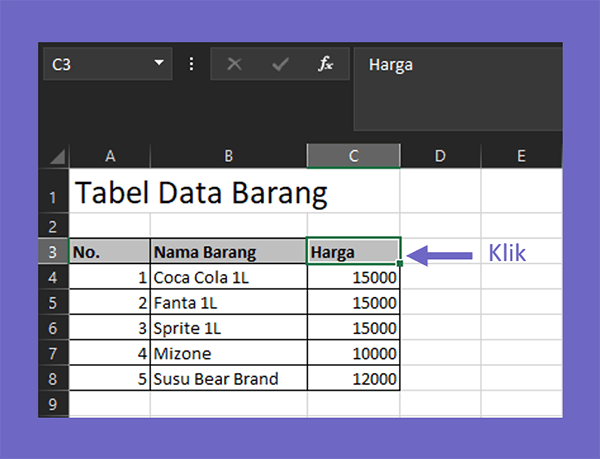600x459 pixels.
Task: Click number 5 cell in Susu Bear Brand row
Action: pyautogui.click(x=110, y=378)
